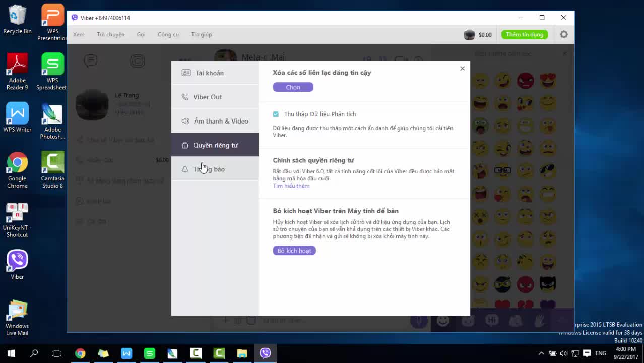Viewport: 644px width, 363px height.
Task: Open the Viber Out settings tab
Action: pos(215,97)
